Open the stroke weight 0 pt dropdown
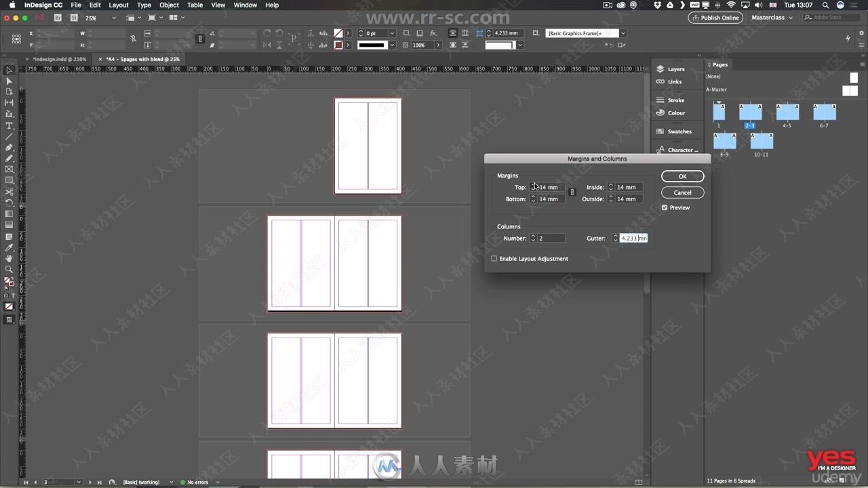Screen dimensions: 868x488 (392, 33)
